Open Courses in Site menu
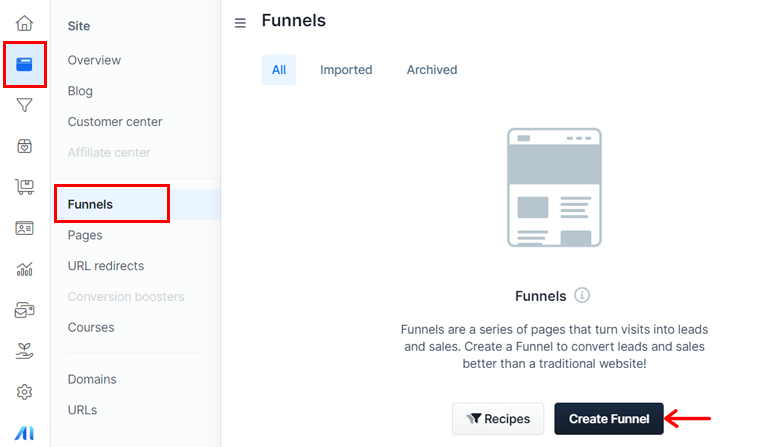760x447 pixels. click(x=91, y=327)
